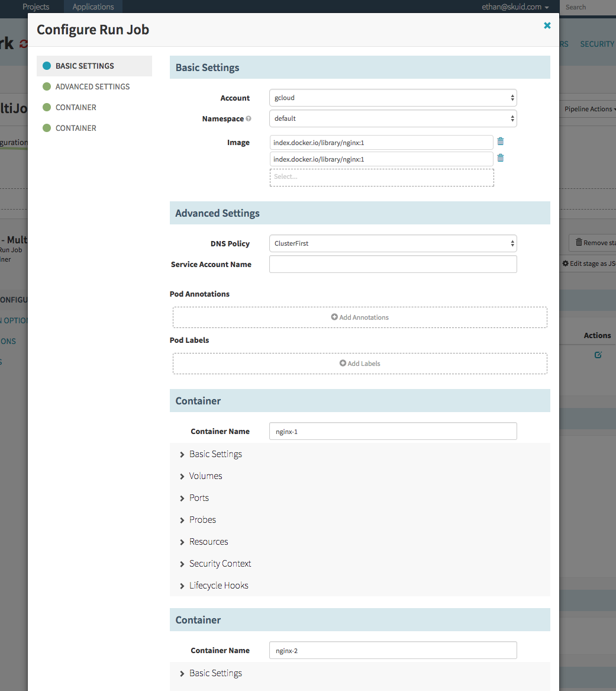Screen dimensions: 616x691
Task: Click the second image field index.docker.io/library/nginx:1
Action: pyautogui.click(x=381, y=159)
